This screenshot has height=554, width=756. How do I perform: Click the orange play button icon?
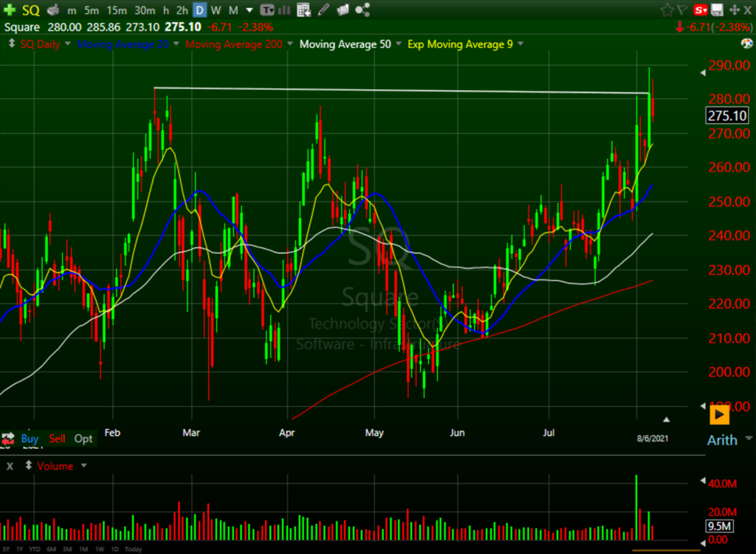[719, 414]
